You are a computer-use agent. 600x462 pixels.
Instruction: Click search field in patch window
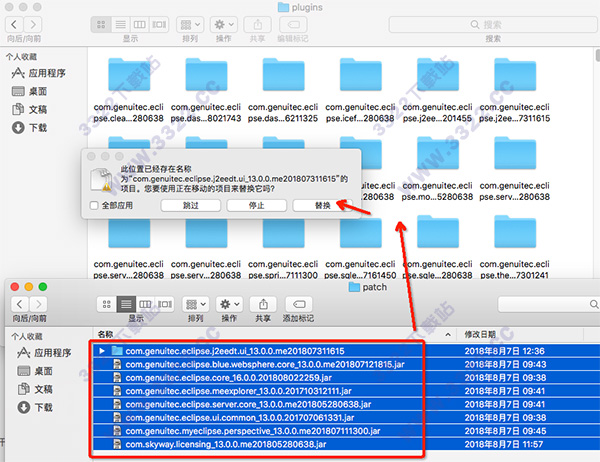(x=549, y=304)
